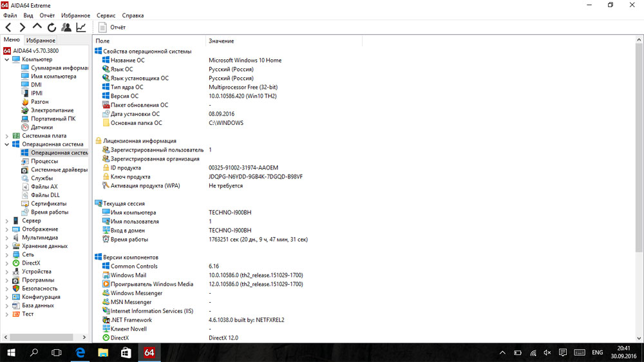Screen dimensions: 644x362
Task: Expand the Сеть tree node
Action: point(6,255)
